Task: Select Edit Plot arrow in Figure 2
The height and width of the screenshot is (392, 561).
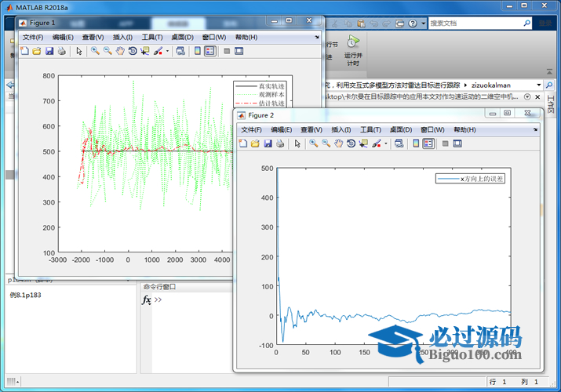Action: pos(297,143)
